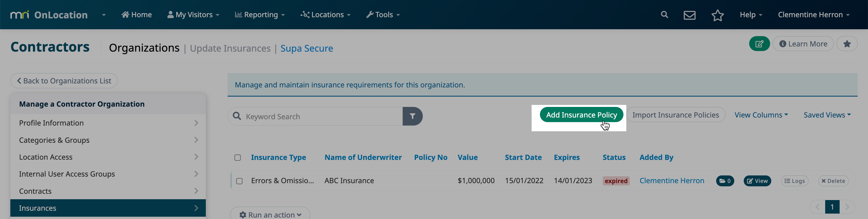Open View Columns dropdown
This screenshot has height=219, width=868.
coord(761,115)
